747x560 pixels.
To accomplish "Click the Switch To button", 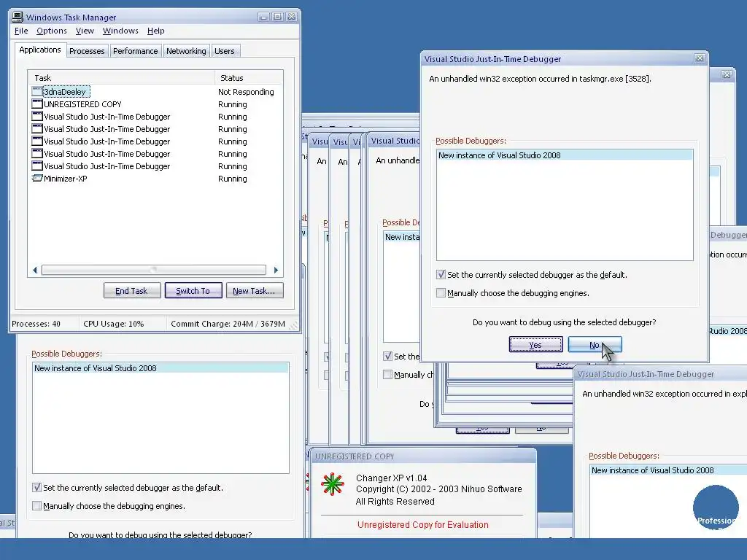I will (x=193, y=290).
